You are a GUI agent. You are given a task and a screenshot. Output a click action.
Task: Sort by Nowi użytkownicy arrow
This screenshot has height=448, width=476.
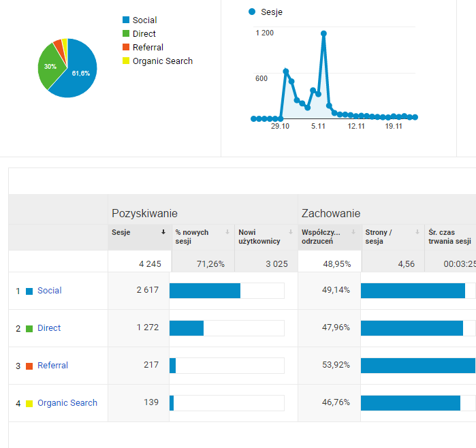pos(291,232)
